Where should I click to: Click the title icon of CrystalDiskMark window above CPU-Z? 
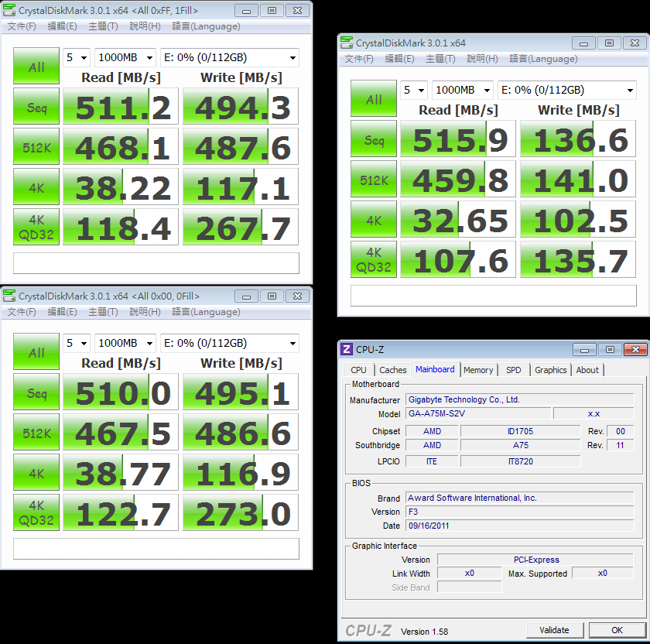(x=347, y=43)
